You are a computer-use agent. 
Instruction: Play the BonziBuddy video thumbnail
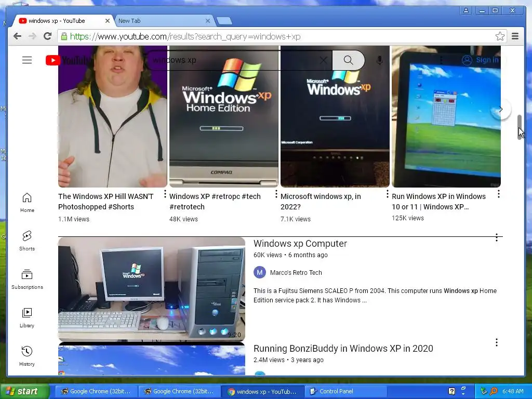[152, 359]
